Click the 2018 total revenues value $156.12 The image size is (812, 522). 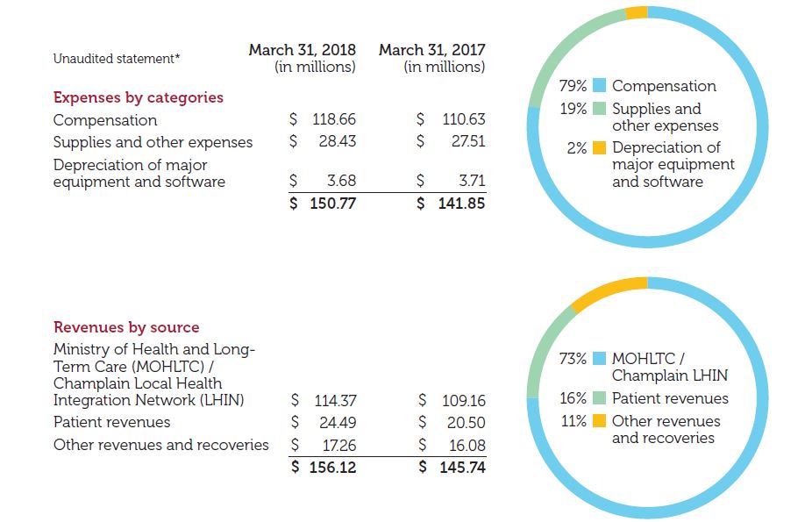pyautogui.click(x=323, y=468)
